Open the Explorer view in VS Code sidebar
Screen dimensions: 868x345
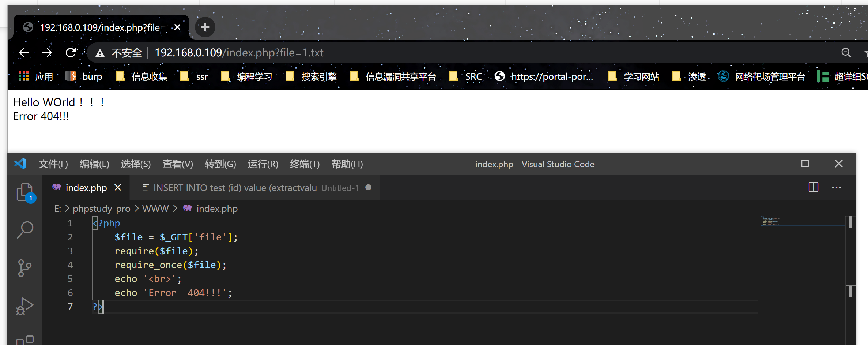[25, 192]
